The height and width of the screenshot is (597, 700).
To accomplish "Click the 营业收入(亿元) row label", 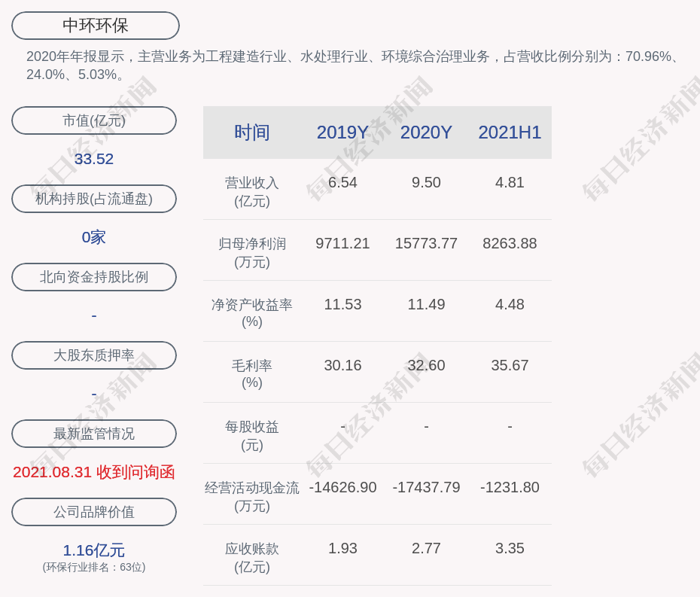I will click(252, 192).
